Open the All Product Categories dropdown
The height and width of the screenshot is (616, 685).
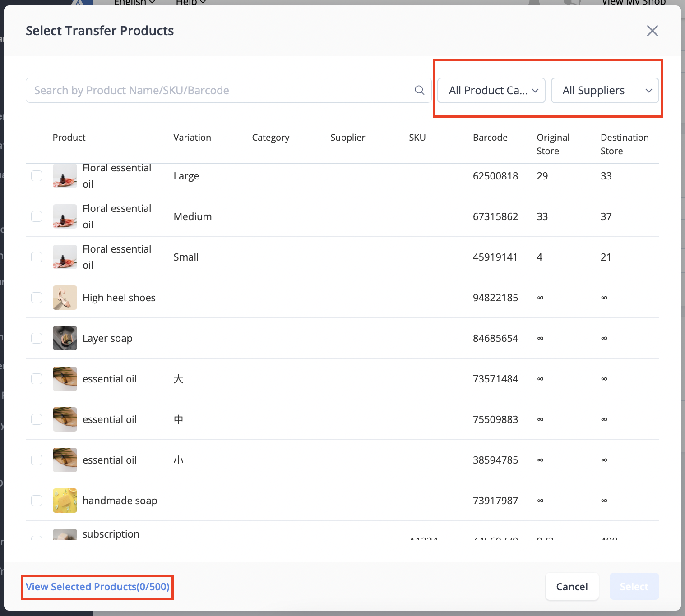pos(491,90)
